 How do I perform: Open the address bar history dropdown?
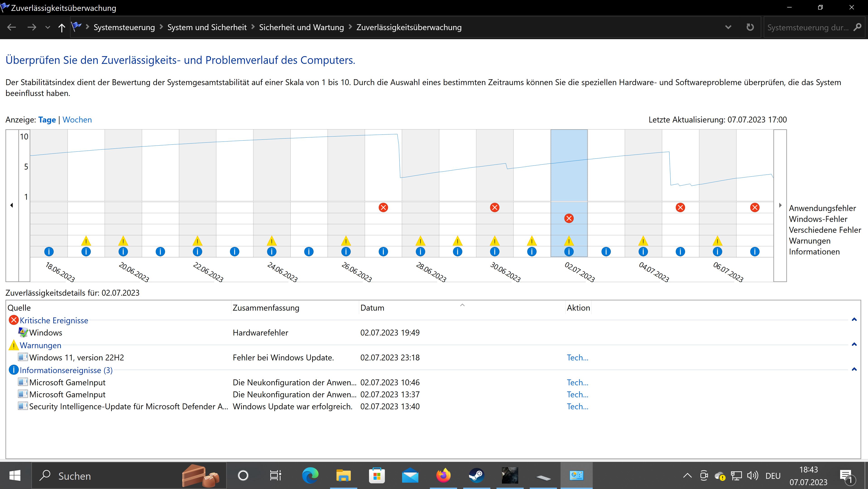tap(728, 27)
